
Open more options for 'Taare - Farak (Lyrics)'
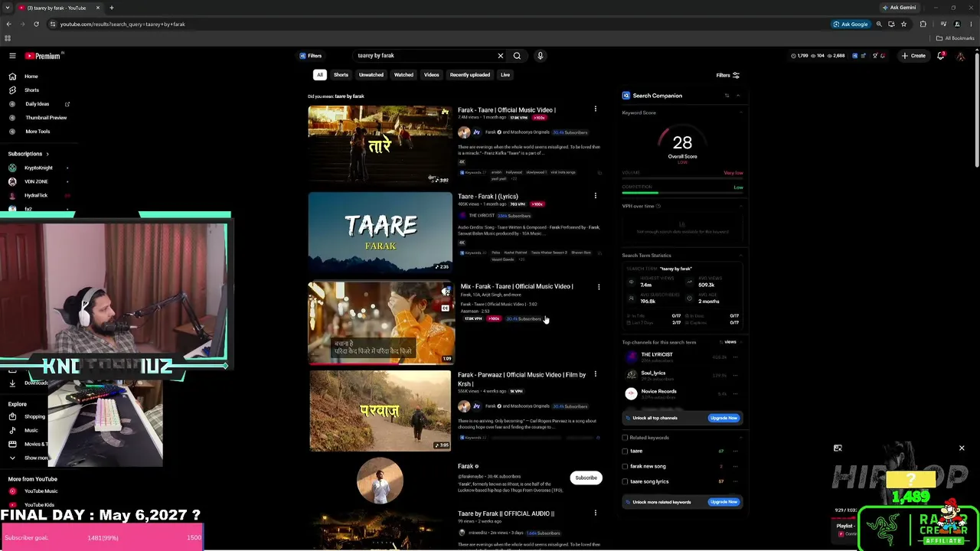click(x=595, y=196)
